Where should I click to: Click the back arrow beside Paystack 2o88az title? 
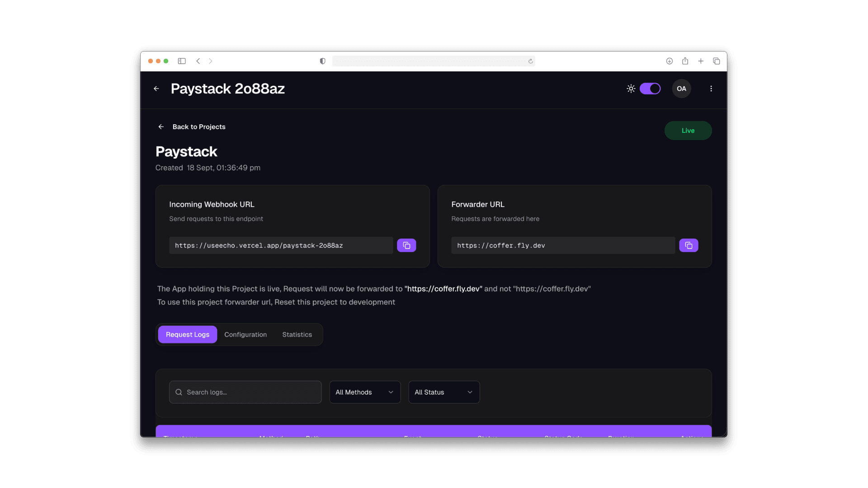tap(156, 89)
